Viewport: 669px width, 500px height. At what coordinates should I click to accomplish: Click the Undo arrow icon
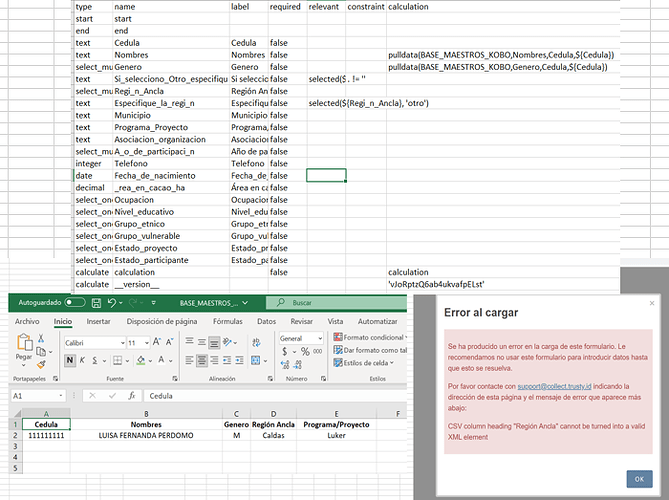click(108, 302)
